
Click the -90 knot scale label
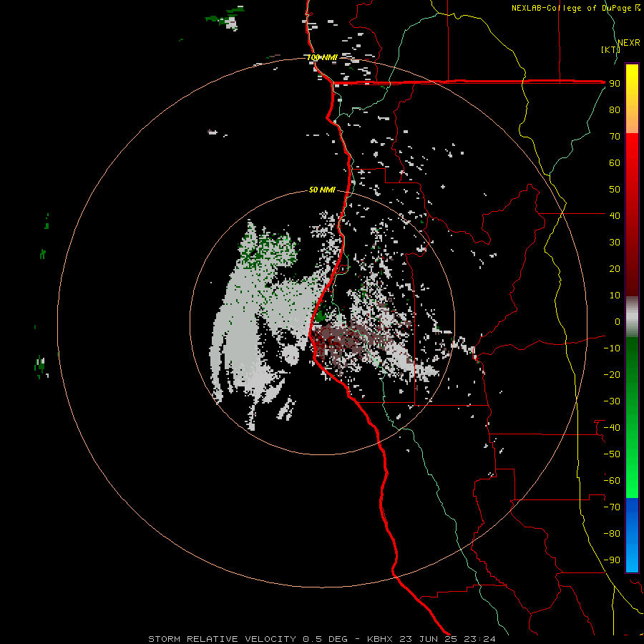point(612,560)
